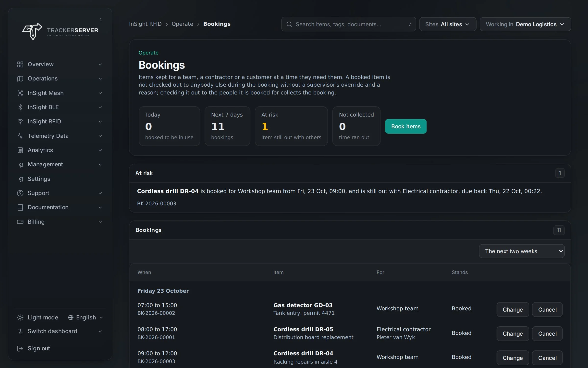The width and height of the screenshot is (588, 368).
Task: Click the TrackerServer logo
Action: (60, 31)
